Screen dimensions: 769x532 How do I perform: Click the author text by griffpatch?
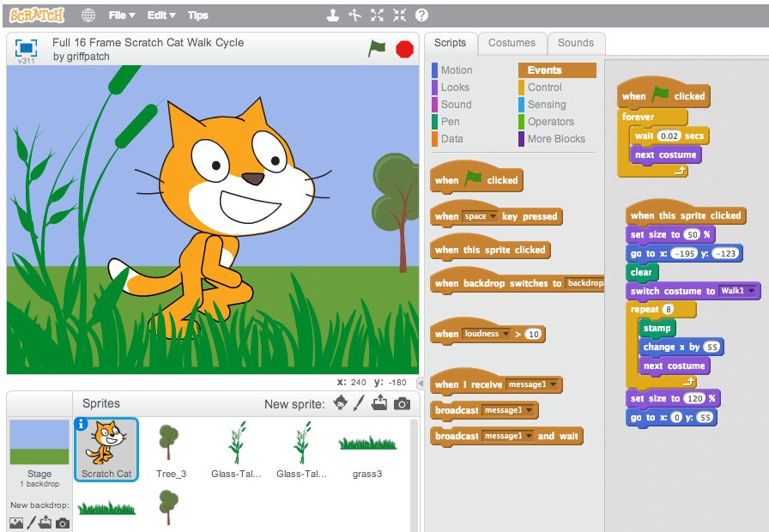[x=82, y=57]
